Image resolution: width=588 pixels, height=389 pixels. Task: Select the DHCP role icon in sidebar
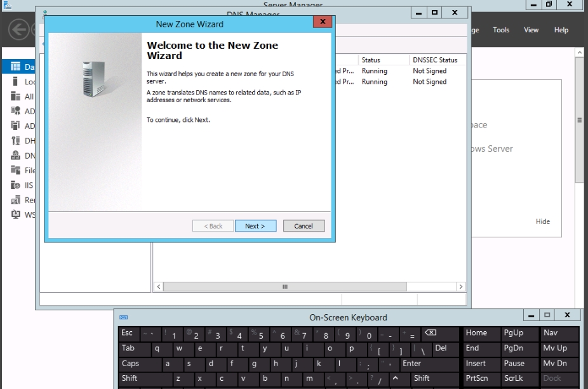point(17,141)
